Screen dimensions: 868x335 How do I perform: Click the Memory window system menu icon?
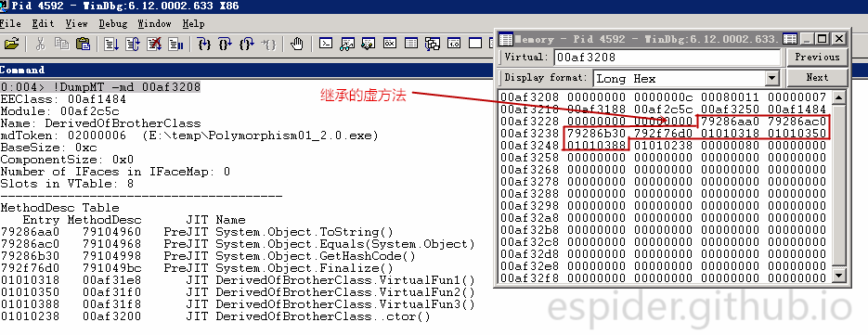click(x=505, y=39)
